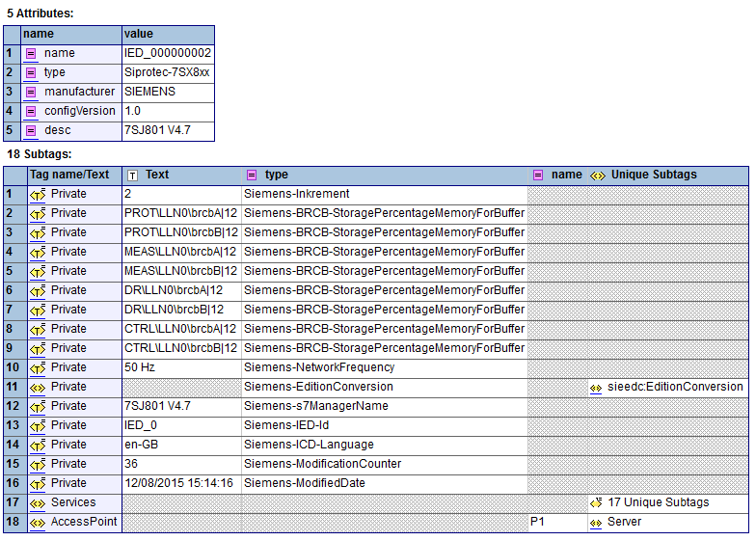Select the Siemens-IED-Id type cell
Image resolution: width=756 pixels, height=541 pixels.
tap(384, 426)
